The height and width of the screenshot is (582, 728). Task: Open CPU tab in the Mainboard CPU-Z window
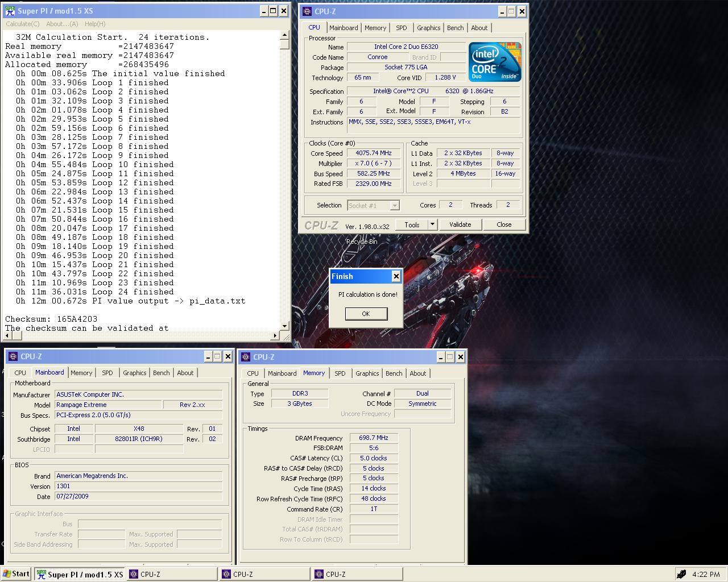pos(20,373)
